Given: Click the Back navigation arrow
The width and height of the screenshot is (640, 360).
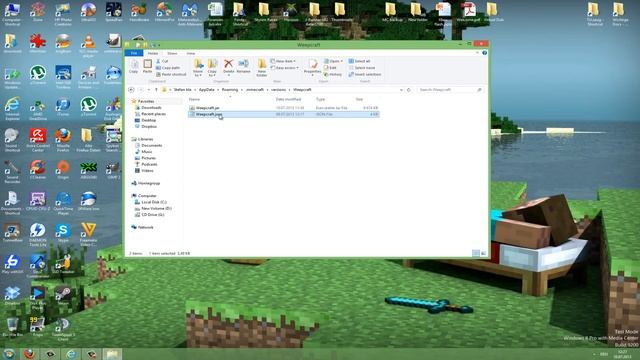Looking at the screenshot, I should pyautogui.click(x=131, y=89).
